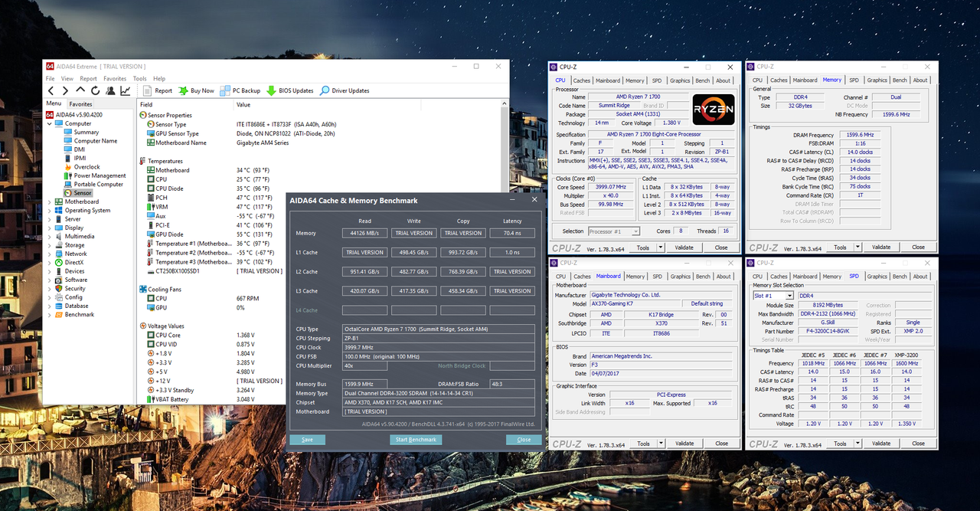The height and width of the screenshot is (511, 980).
Task: Open Tools dropdown arrow in CPU-Z CPU window
Action: (x=661, y=247)
